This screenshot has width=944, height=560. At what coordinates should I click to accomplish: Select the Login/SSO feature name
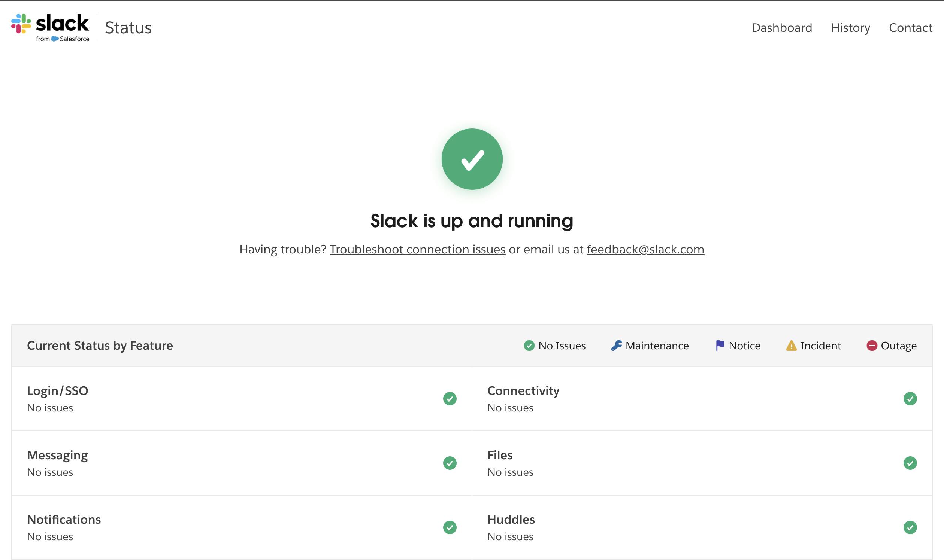click(x=57, y=391)
